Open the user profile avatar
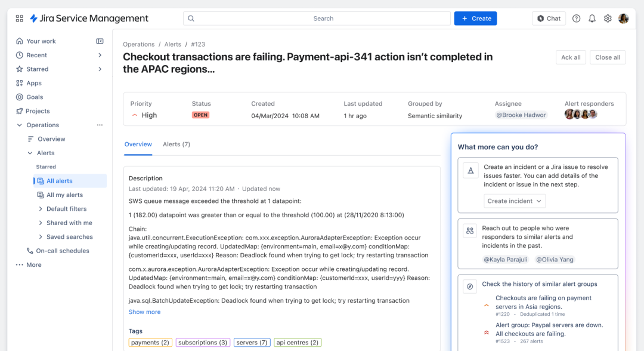 coord(624,19)
